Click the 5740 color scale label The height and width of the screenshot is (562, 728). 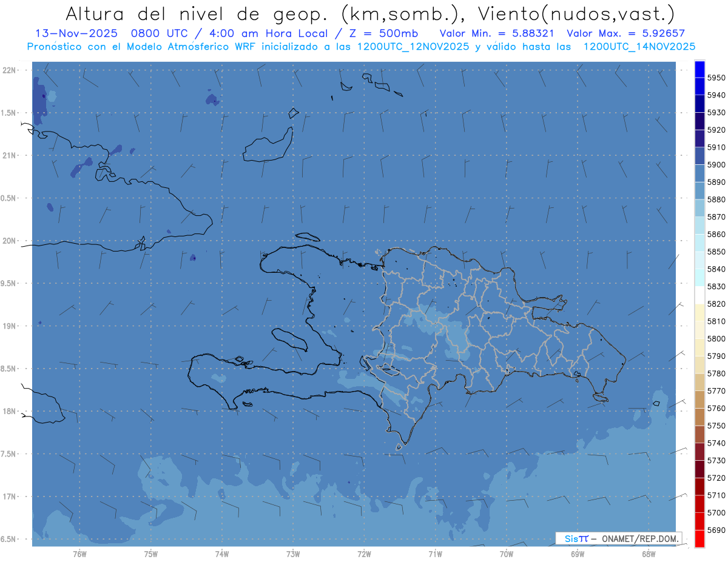(x=716, y=443)
